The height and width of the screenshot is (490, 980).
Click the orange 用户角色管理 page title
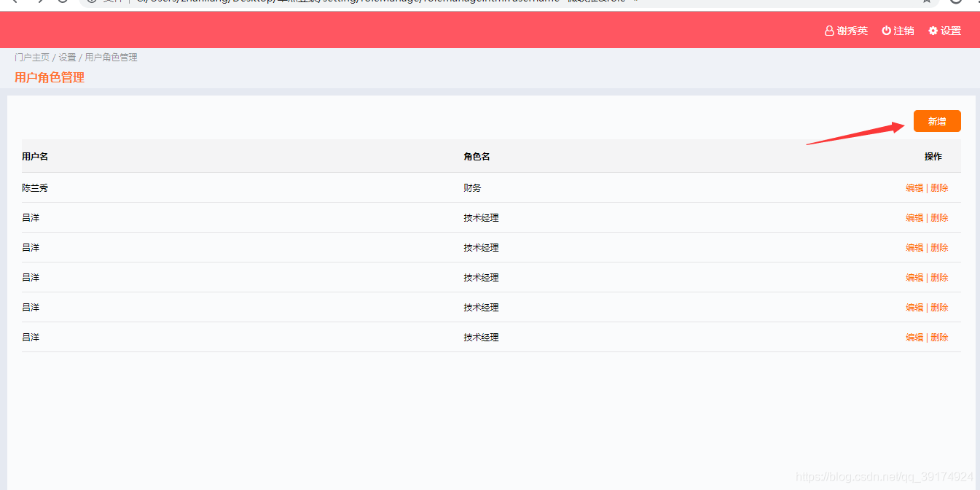(50, 77)
